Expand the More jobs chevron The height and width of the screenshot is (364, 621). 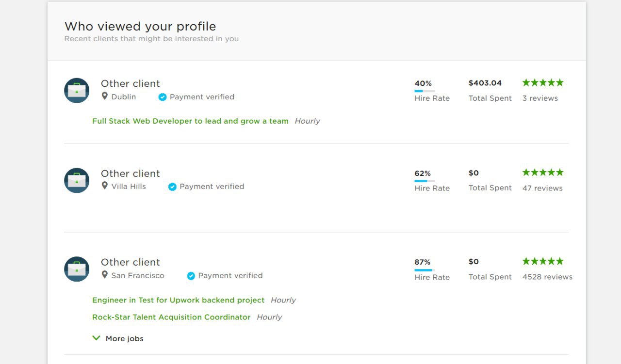[x=96, y=338]
